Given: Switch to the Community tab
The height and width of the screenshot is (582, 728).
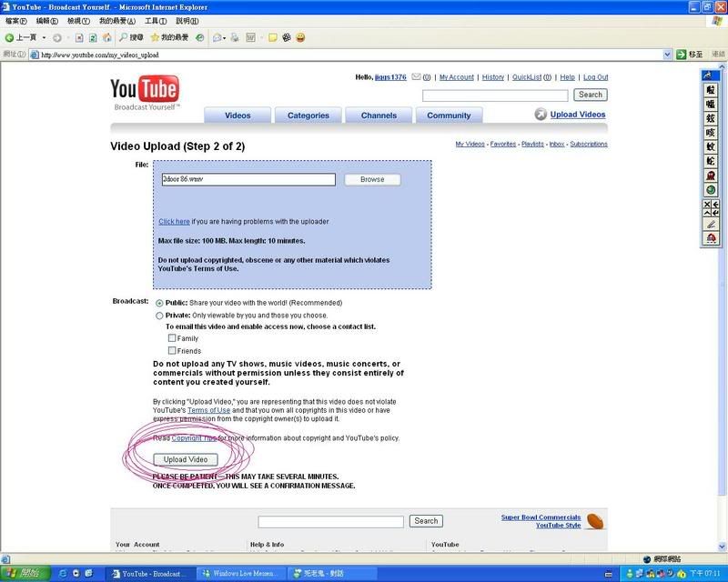Looking at the screenshot, I should [x=449, y=115].
